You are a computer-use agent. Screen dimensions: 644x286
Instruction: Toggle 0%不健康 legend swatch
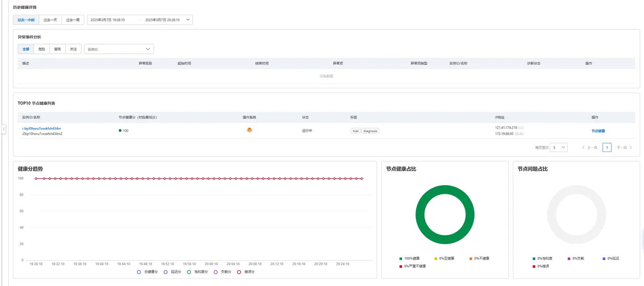click(x=471, y=258)
